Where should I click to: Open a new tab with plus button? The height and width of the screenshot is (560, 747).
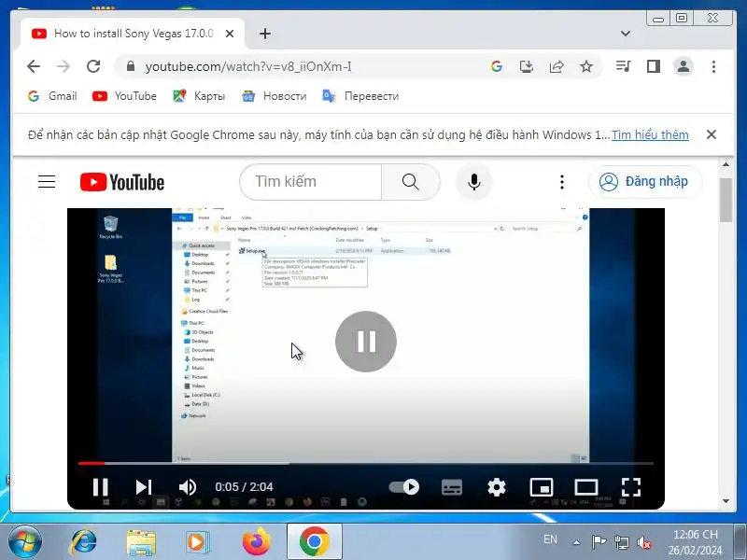265,34
